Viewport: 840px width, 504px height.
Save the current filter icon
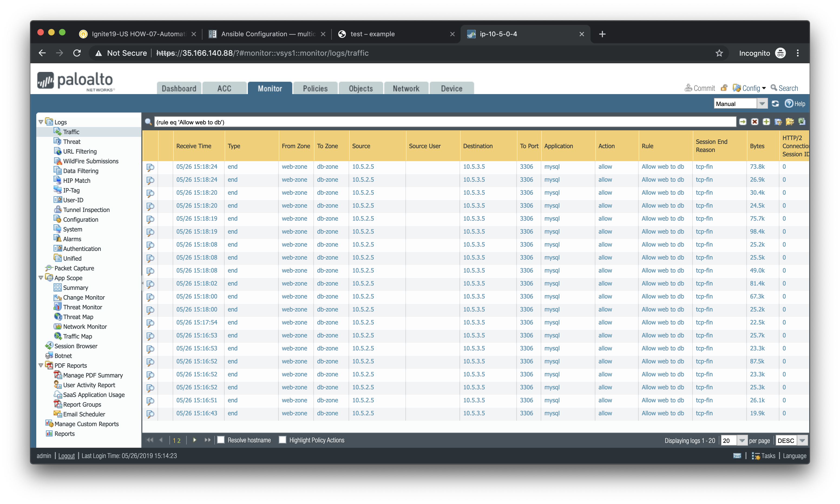click(778, 122)
